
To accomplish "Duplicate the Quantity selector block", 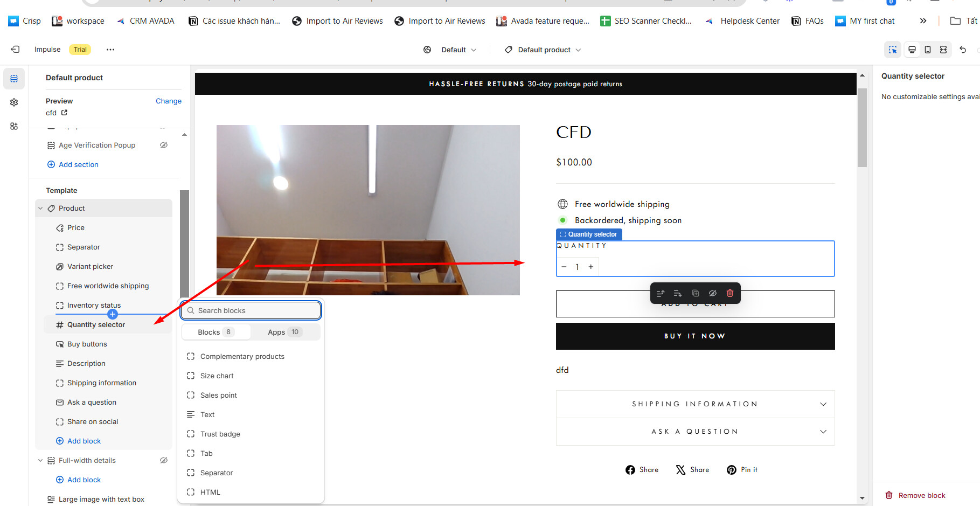I will [x=696, y=293].
